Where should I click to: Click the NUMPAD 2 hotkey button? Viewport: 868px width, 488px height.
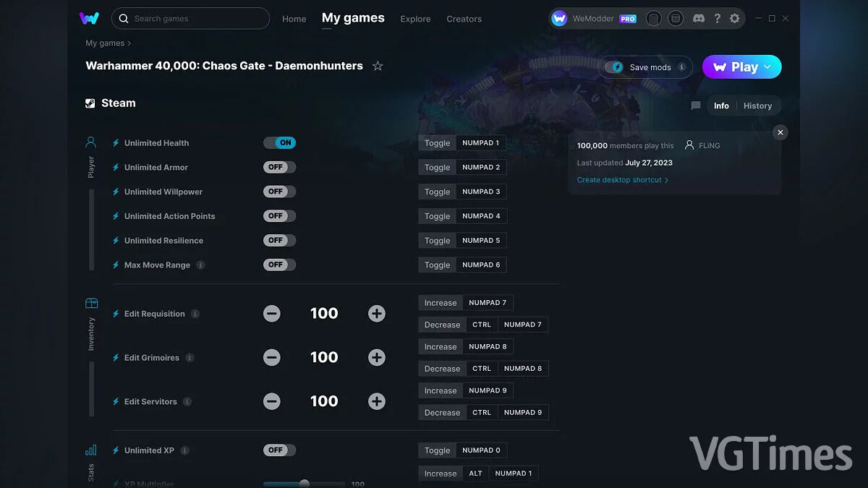pyautogui.click(x=481, y=167)
